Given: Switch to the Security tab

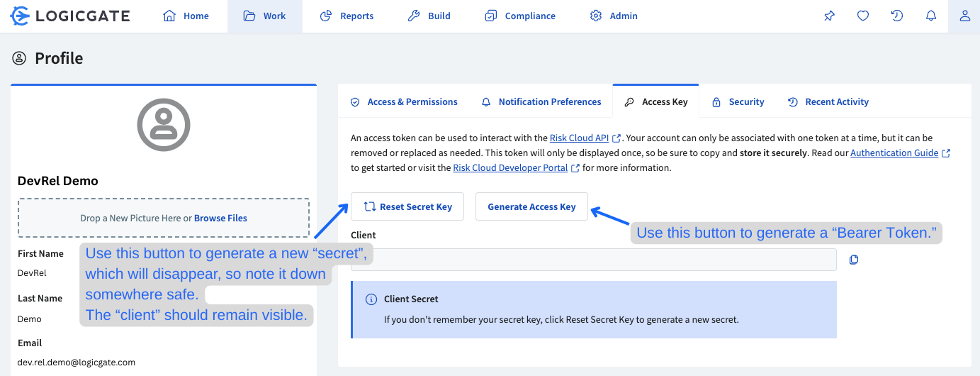Looking at the screenshot, I should (738, 102).
